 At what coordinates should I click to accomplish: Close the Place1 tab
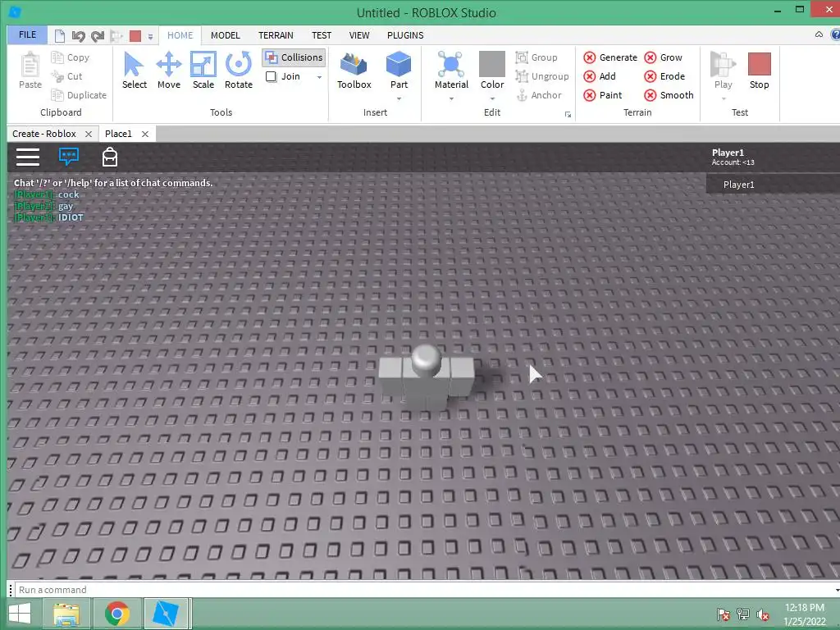(144, 134)
